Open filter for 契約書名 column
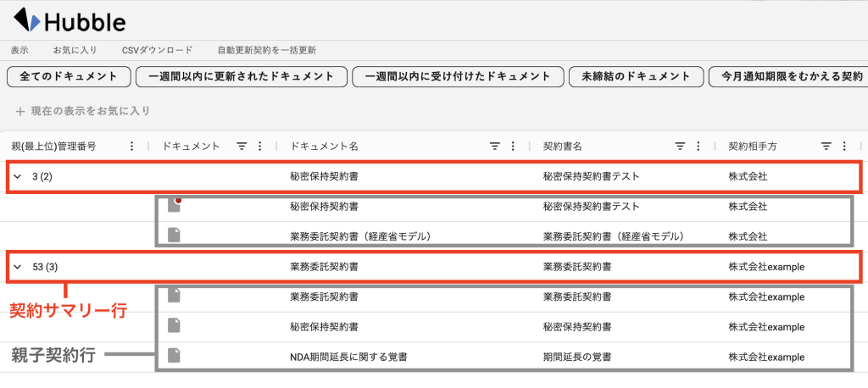The image size is (868, 388). (x=680, y=147)
